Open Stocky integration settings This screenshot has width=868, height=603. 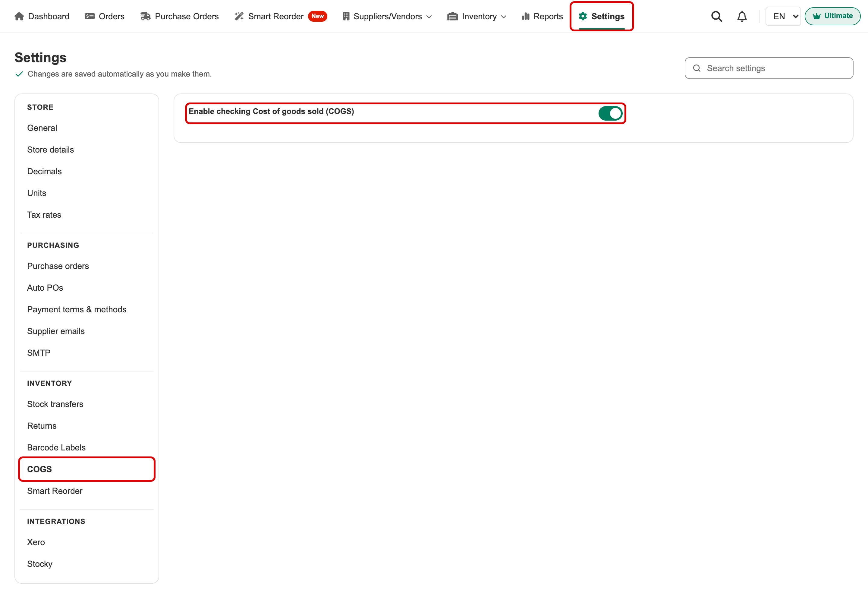40,564
